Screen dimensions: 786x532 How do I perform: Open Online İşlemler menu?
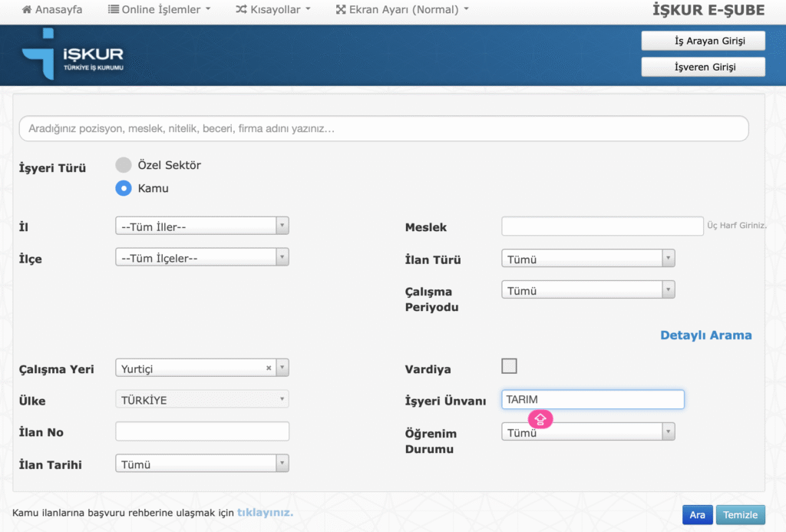pos(159,10)
